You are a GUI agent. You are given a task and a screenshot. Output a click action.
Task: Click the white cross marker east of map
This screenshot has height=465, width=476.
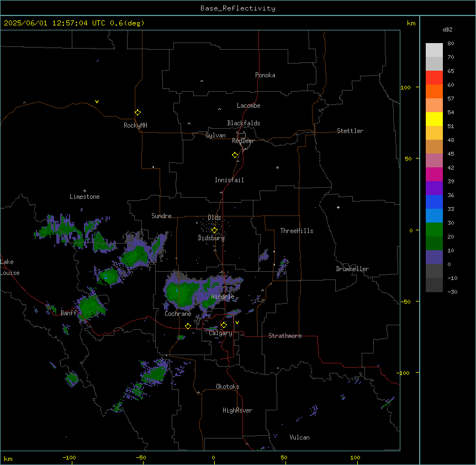pos(338,207)
